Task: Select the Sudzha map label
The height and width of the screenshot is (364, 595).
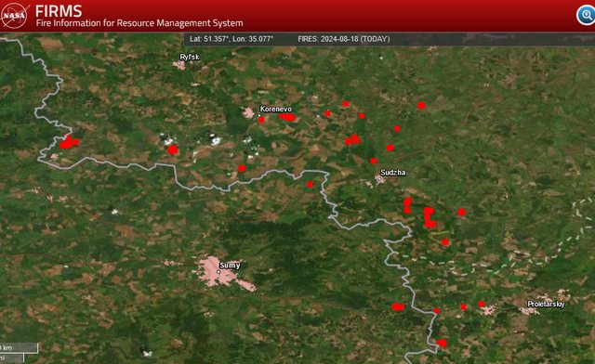Action: point(392,173)
